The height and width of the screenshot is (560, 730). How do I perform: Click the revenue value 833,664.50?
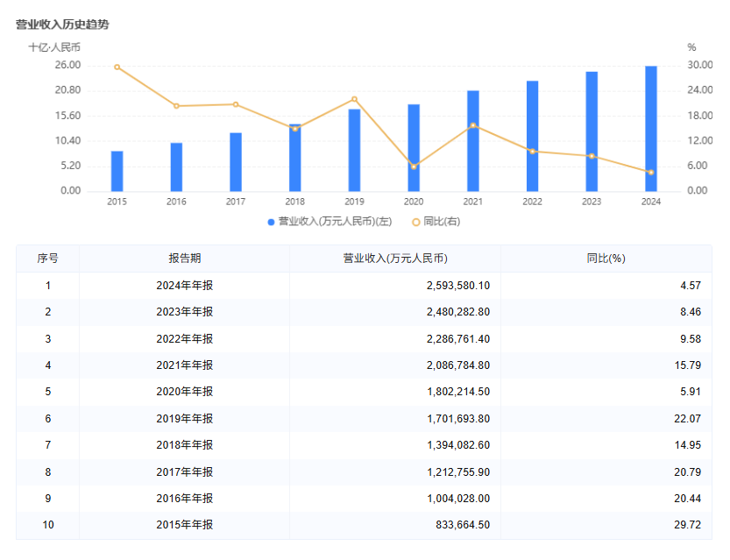(x=463, y=525)
